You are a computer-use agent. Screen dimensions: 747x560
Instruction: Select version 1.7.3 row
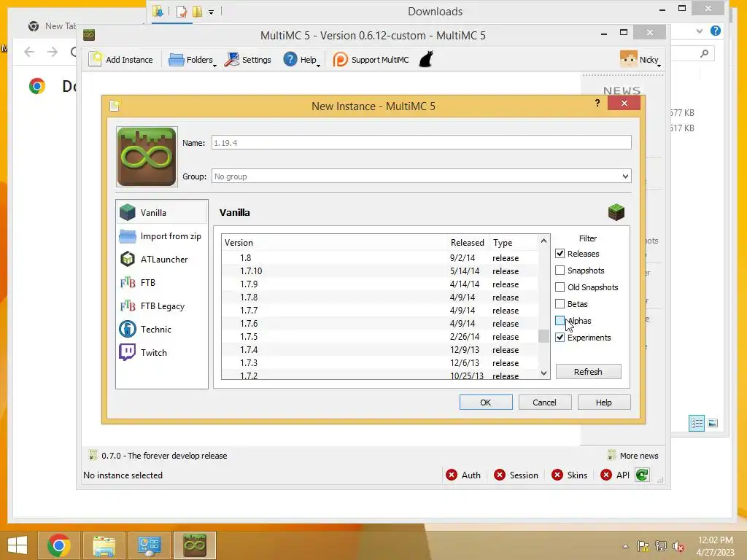[x=379, y=363]
